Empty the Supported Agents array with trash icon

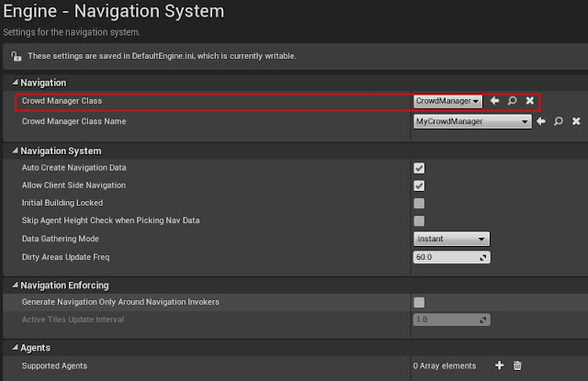point(517,365)
